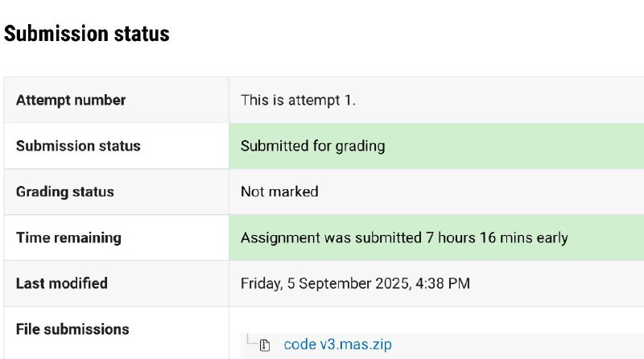Screen dimensions: 644x359
Task: Select the "Submission status" table row label
Action: (78, 146)
